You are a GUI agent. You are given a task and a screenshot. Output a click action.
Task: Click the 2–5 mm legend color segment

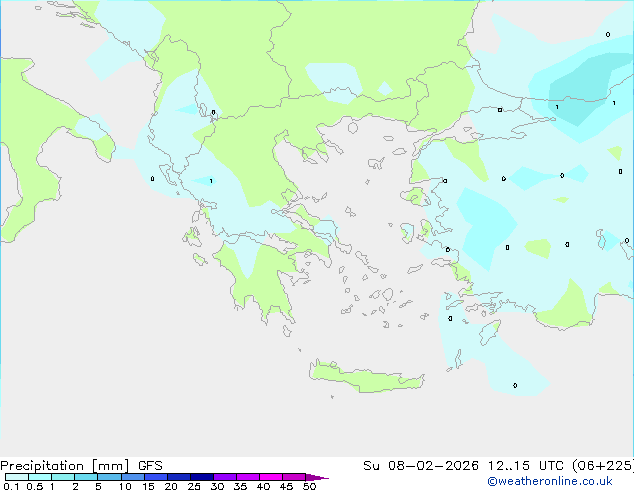tap(86, 477)
